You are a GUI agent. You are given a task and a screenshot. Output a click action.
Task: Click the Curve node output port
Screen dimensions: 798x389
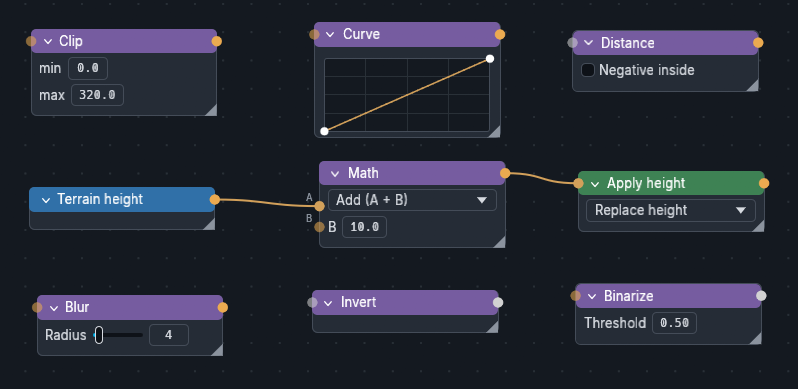pos(500,35)
